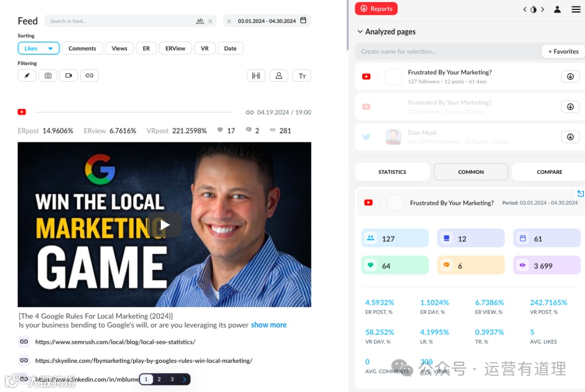Click the views 3 699 stat tile
Screen dimensions: 585x392
point(547,265)
